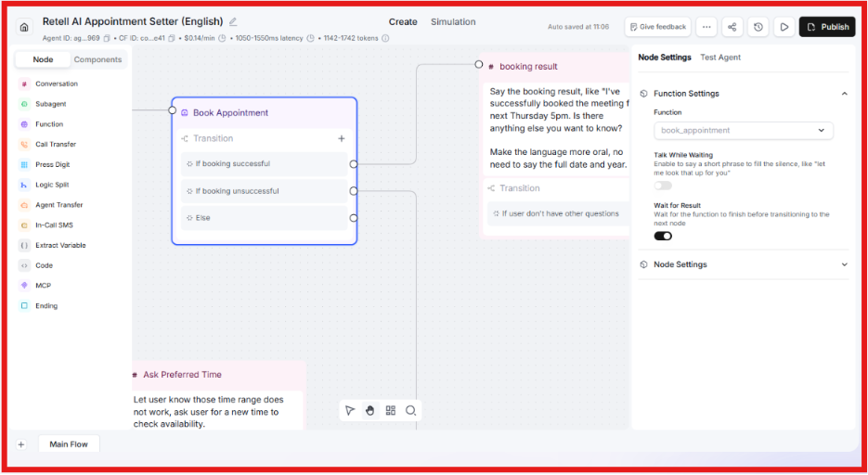Select the Node Settings panel tab
The height and width of the screenshot is (475, 868).
pos(665,57)
